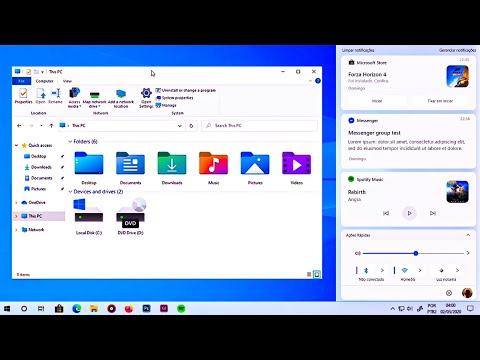Toggle the Wi-Fi quick action
This screenshot has height=360, width=480.
pos(404,270)
